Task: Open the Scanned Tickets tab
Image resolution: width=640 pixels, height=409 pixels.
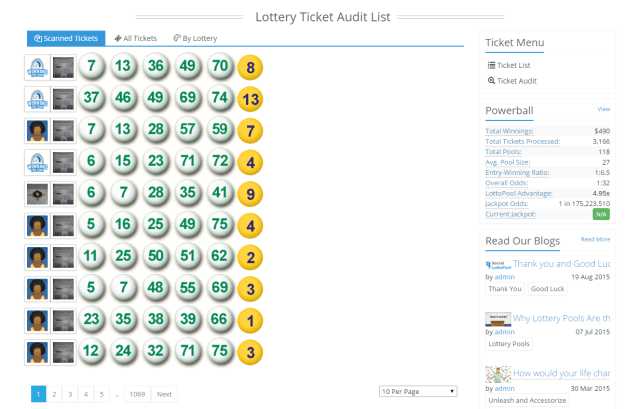Action: [x=66, y=38]
